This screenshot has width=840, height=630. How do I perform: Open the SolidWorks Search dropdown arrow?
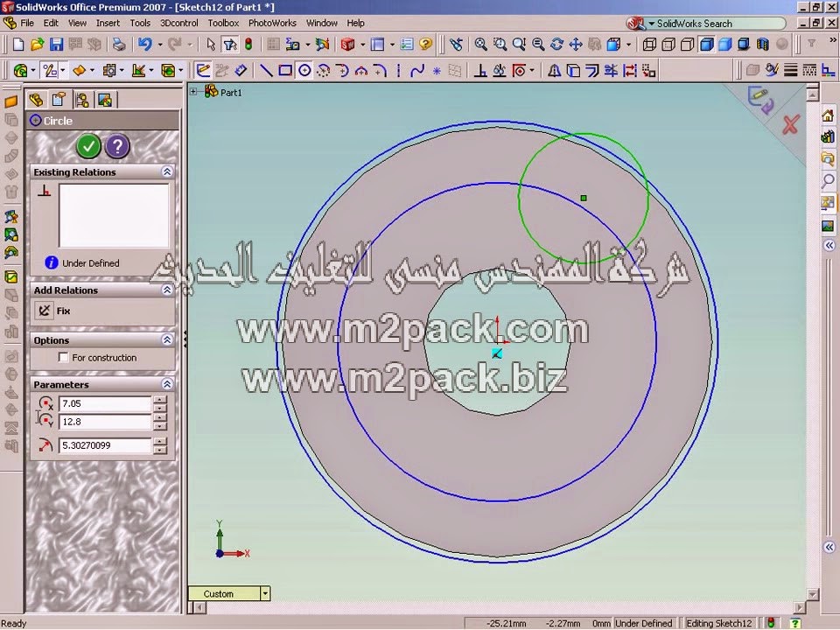[x=651, y=24]
